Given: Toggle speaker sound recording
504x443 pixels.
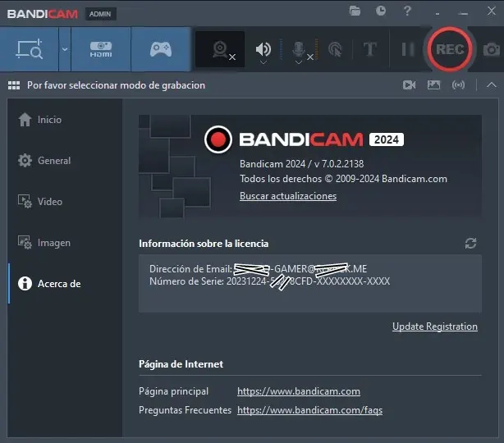Looking at the screenshot, I should 263,49.
